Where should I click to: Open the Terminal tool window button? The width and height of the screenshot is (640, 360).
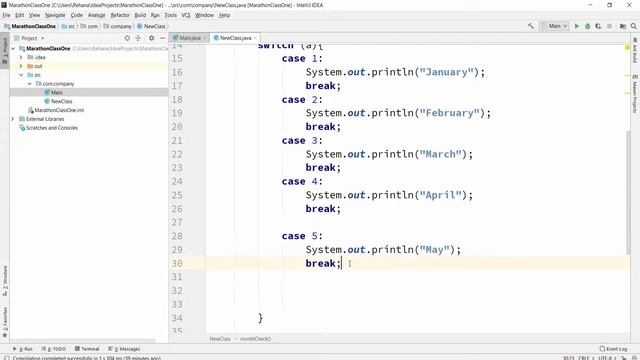(87, 349)
